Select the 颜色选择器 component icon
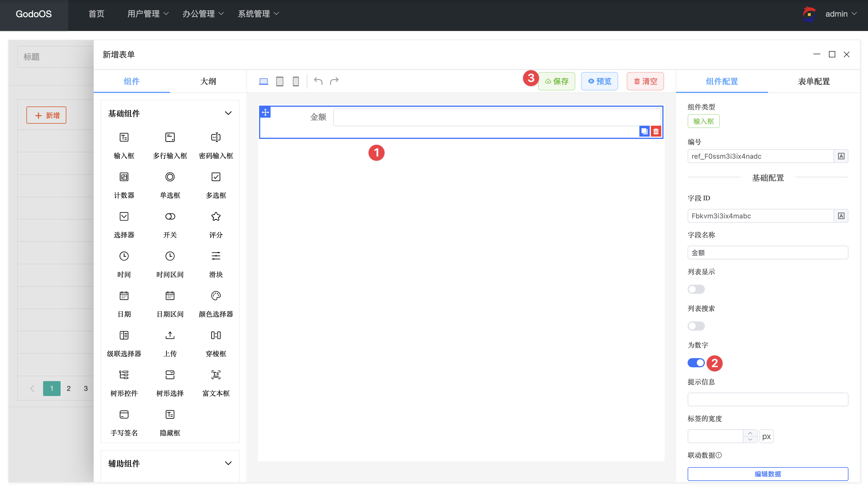Screen dimensions: 868x493 click(x=216, y=296)
